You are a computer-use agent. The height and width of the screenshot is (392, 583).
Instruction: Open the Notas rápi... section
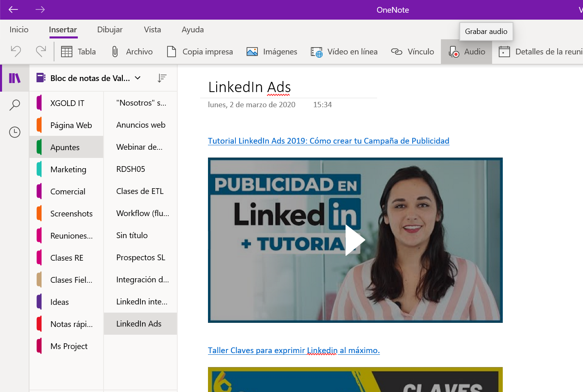[66, 324]
